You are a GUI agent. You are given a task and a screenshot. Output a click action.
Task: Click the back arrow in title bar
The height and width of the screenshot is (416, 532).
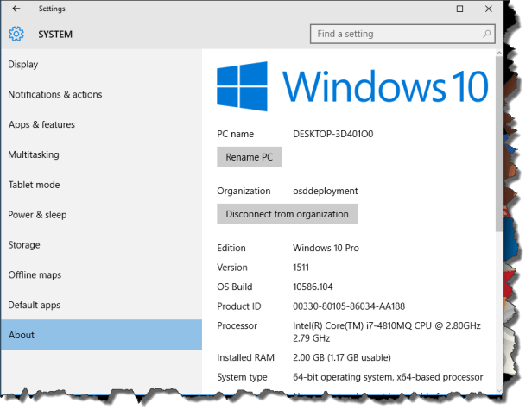(x=16, y=9)
